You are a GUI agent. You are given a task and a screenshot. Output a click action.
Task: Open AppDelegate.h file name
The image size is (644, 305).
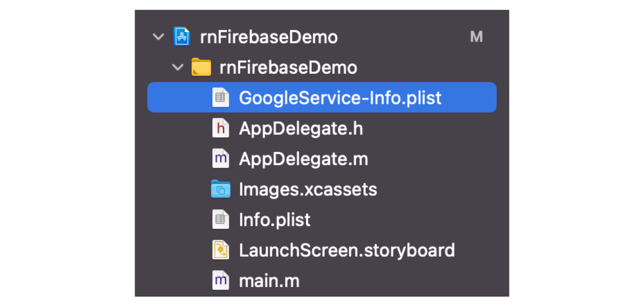(x=301, y=129)
